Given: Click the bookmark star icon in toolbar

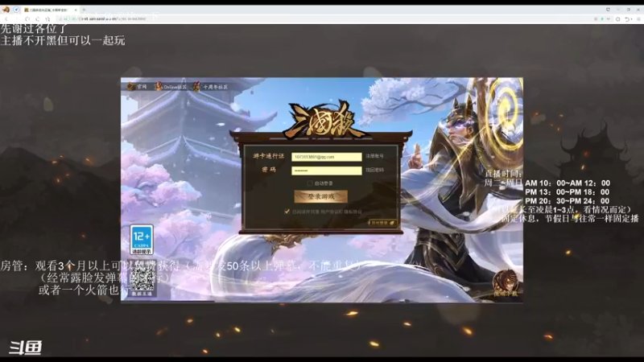Looking at the screenshot, I should pos(47,19).
